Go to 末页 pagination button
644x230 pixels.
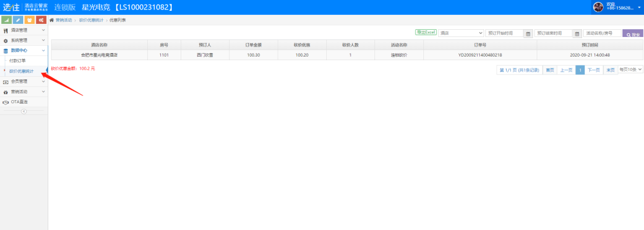(611, 70)
